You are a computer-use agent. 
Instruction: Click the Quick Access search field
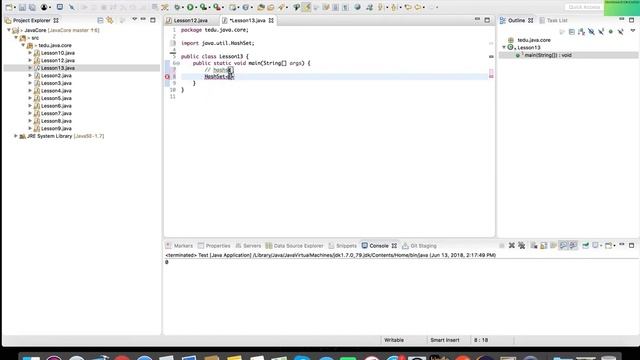tap(584, 7)
